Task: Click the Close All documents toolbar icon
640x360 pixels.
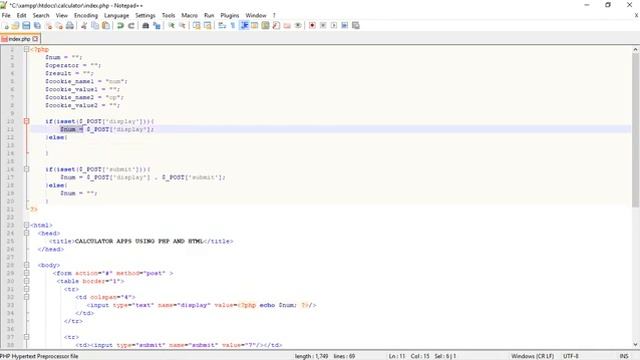Action: click(x=59, y=26)
